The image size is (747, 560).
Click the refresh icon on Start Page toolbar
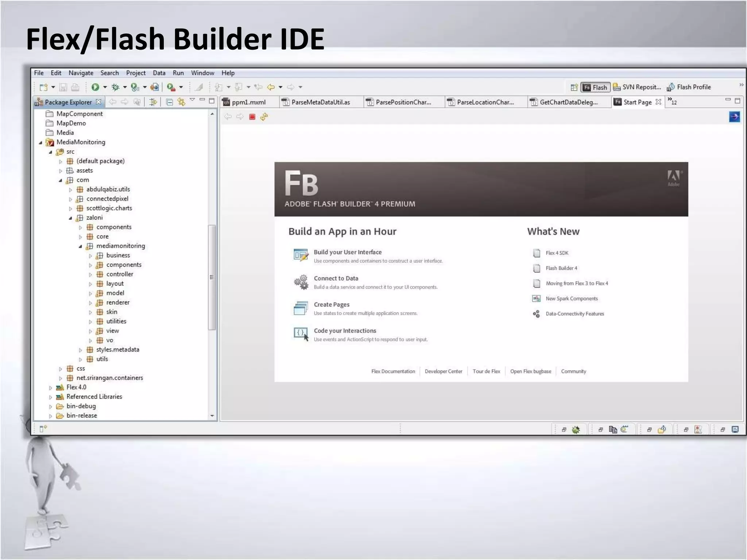(264, 117)
